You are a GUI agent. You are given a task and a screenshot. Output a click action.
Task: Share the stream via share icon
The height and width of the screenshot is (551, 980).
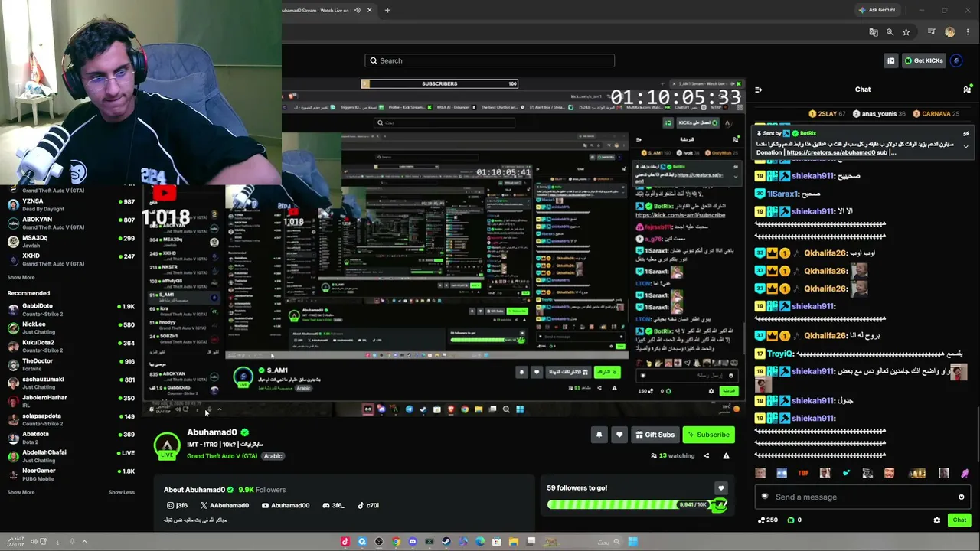[x=706, y=456]
